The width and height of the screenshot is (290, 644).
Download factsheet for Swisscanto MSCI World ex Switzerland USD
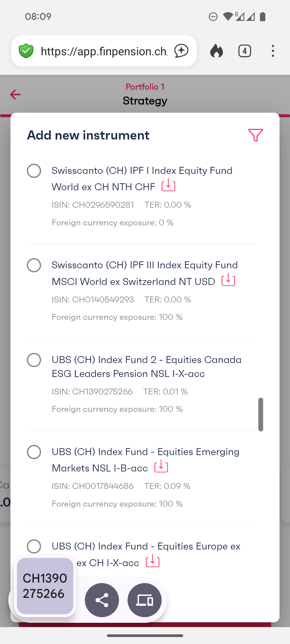228,280
